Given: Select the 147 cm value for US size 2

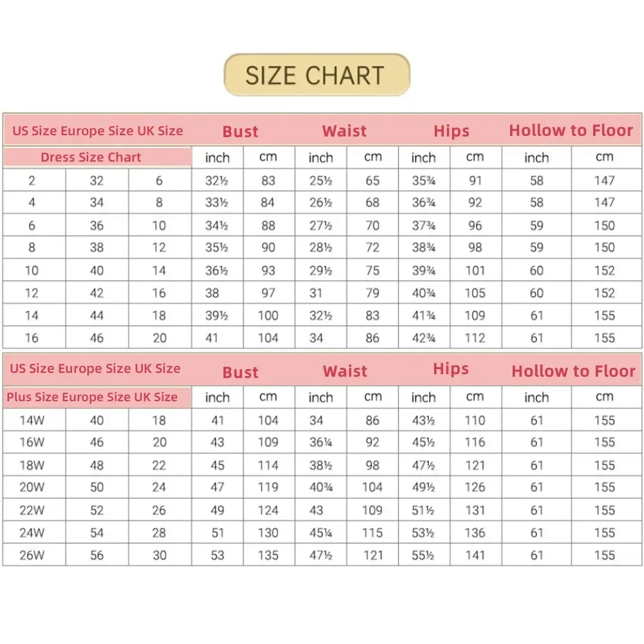Looking at the screenshot, I should pos(604,181).
